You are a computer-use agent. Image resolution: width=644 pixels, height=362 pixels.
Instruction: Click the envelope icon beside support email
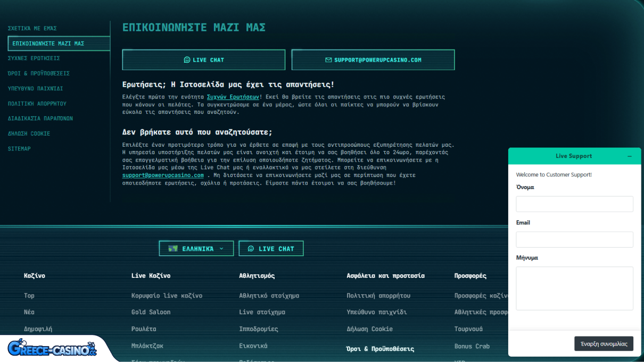coord(328,60)
